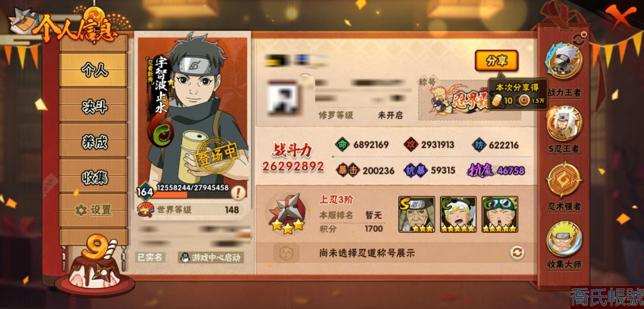Refresh the 忍道称号 display
Image resolution: width=644 pixels, height=309 pixels.
517,253
